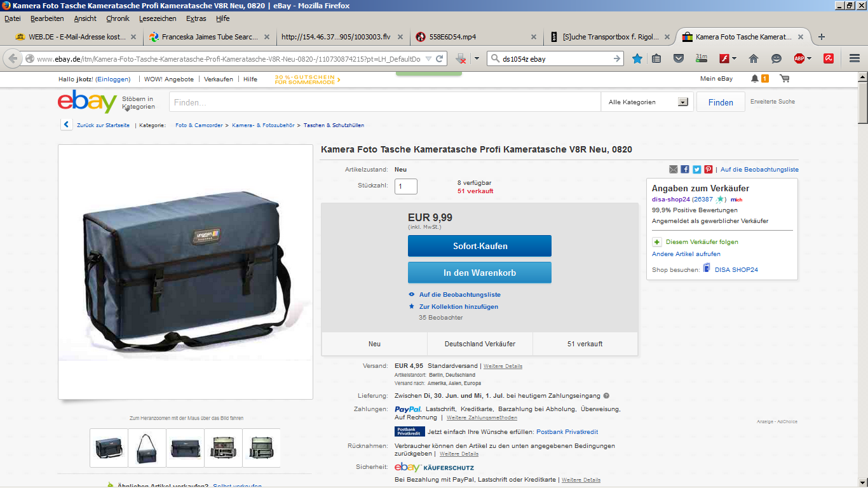This screenshot has width=868, height=488.
Task: Share listing on Pinterest icon
Action: [x=708, y=170]
